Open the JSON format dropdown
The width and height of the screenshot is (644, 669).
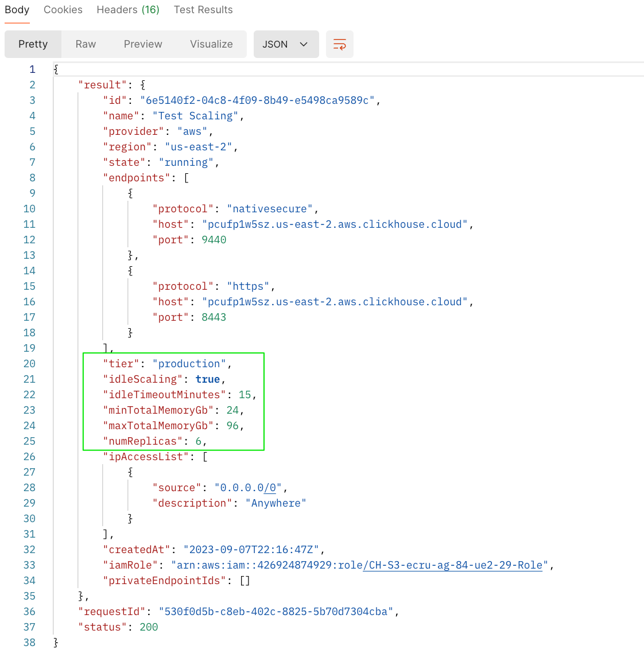[x=286, y=44]
